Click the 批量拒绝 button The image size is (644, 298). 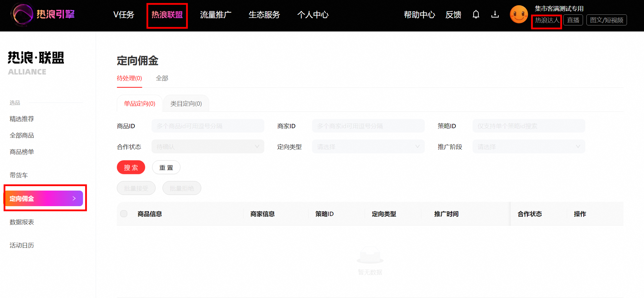182,188
